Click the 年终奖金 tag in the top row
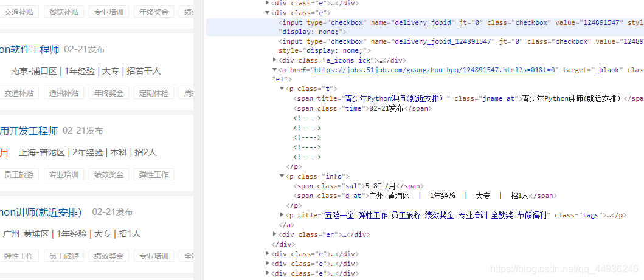 (154, 12)
